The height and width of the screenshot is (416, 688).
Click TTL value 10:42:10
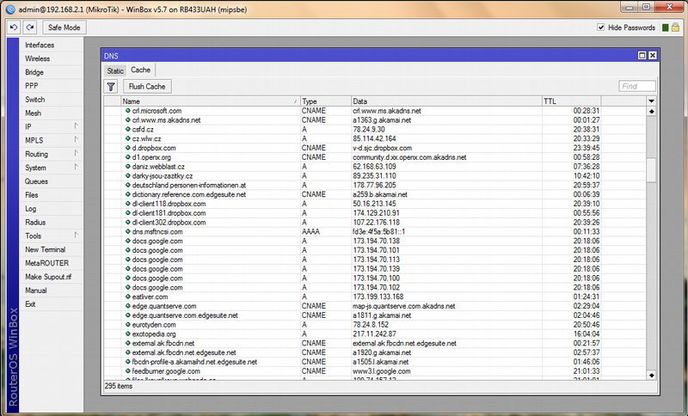586,176
